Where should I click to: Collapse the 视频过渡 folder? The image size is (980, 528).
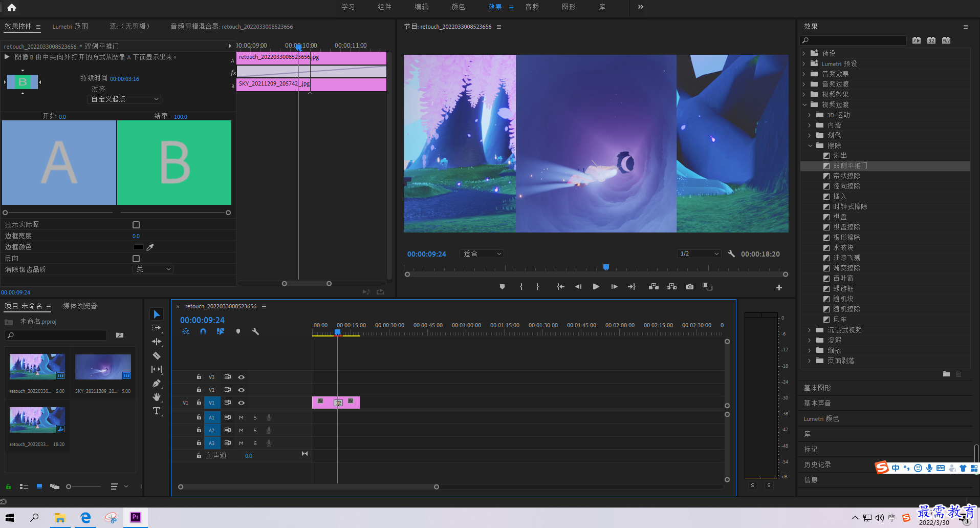pyautogui.click(x=804, y=104)
